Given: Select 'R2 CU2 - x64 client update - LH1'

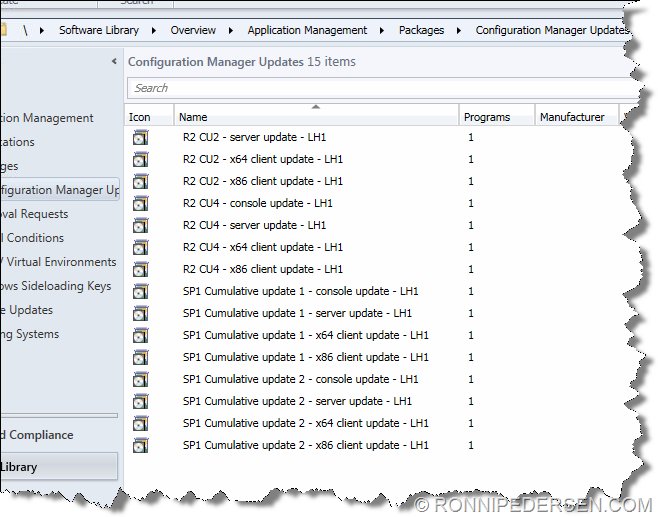Looking at the screenshot, I should (263, 159).
